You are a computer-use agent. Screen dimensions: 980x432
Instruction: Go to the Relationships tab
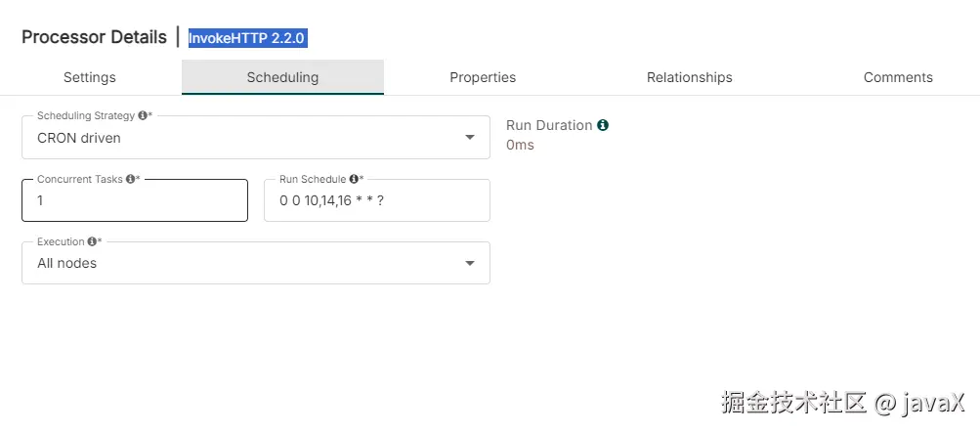(689, 77)
